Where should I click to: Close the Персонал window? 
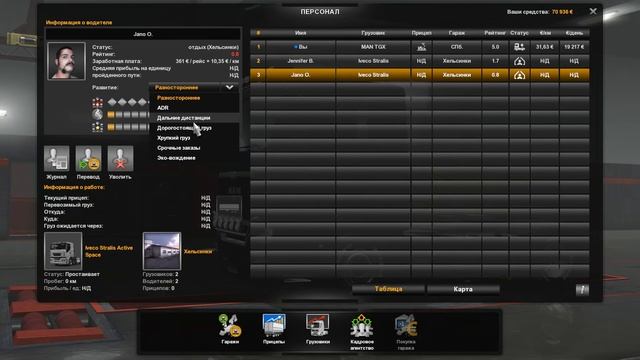pyautogui.click(x=593, y=11)
